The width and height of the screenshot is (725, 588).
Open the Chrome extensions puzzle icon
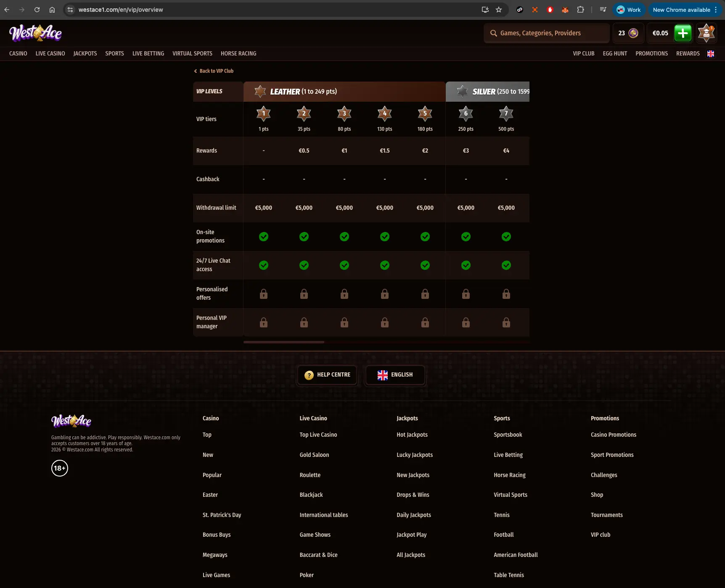(580, 10)
